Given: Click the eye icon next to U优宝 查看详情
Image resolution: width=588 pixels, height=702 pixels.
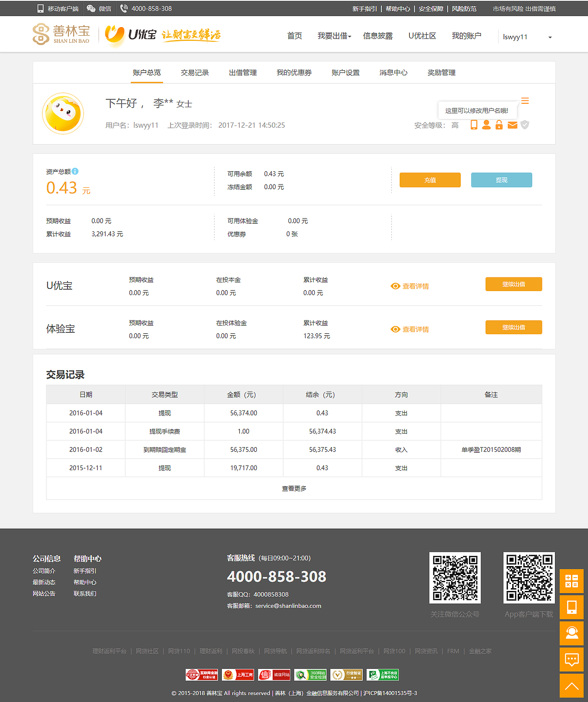Looking at the screenshot, I should [x=395, y=286].
